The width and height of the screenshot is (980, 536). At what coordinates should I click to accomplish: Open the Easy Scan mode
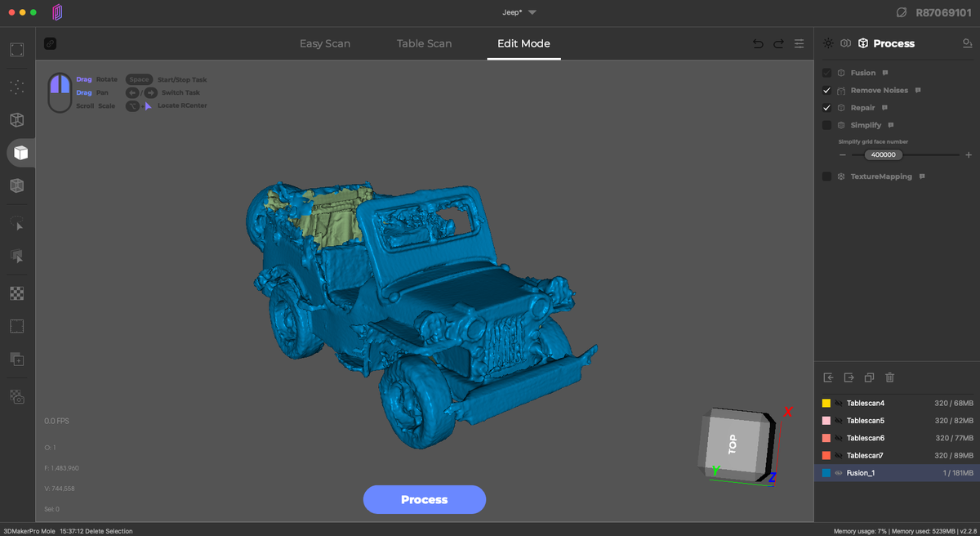pyautogui.click(x=325, y=43)
